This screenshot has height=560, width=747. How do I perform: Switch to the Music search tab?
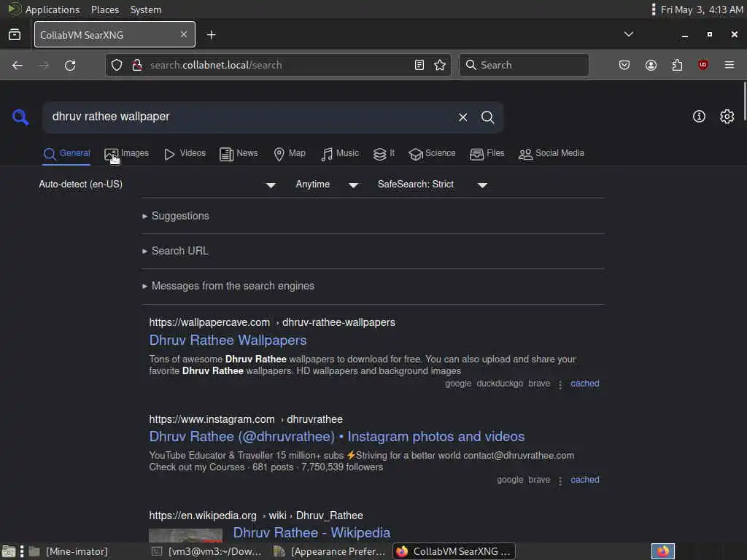(x=340, y=153)
